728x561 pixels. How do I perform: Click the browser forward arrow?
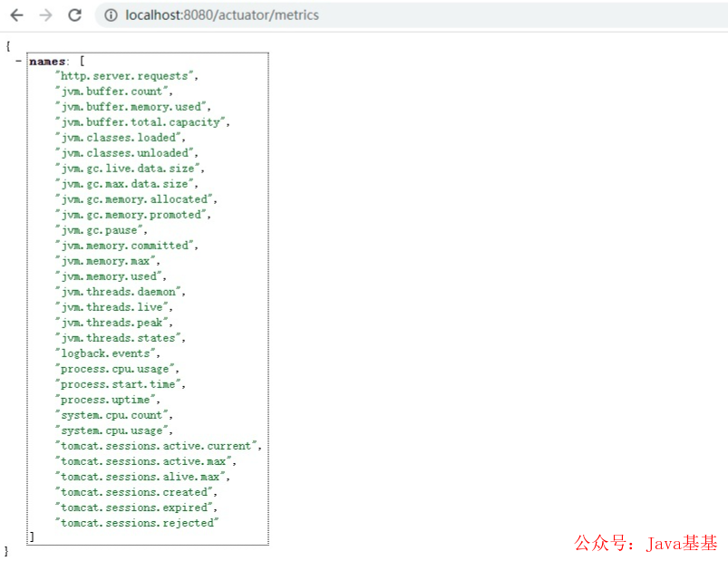point(45,15)
